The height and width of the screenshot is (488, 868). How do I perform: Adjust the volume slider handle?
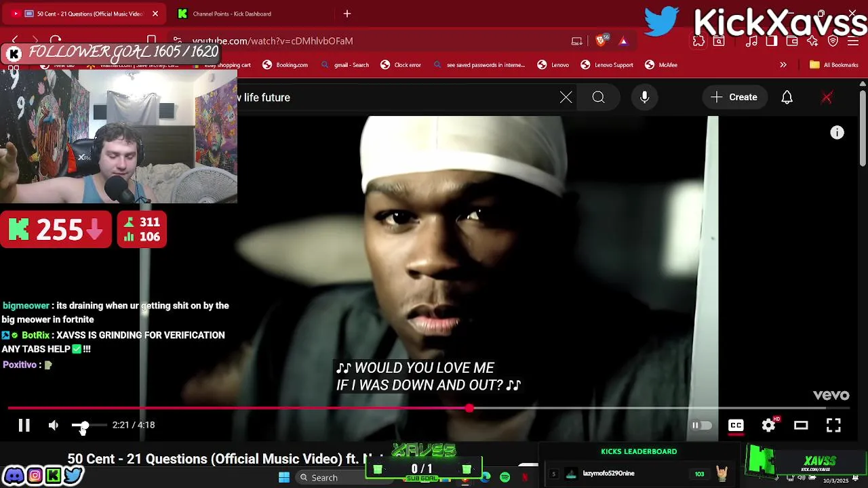(x=83, y=425)
